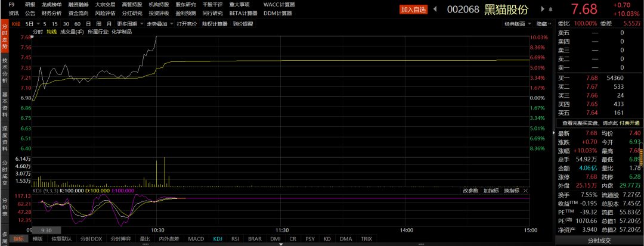
Task: Select the 模板 bottom tab
Action: [38, 238]
